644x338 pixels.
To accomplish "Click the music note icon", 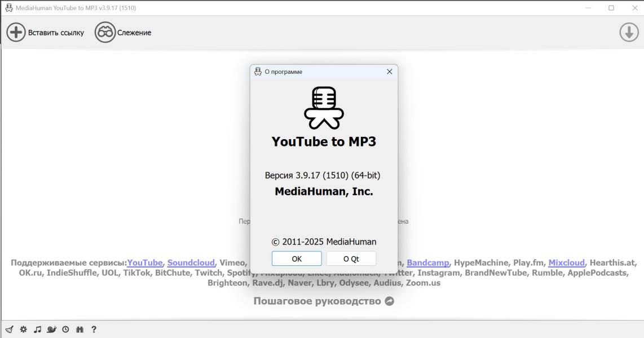I will 37,330.
